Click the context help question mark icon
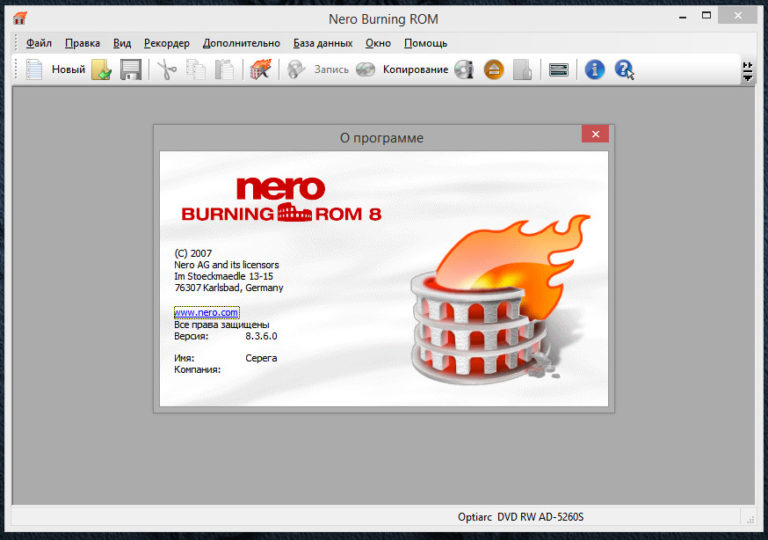 [624, 70]
